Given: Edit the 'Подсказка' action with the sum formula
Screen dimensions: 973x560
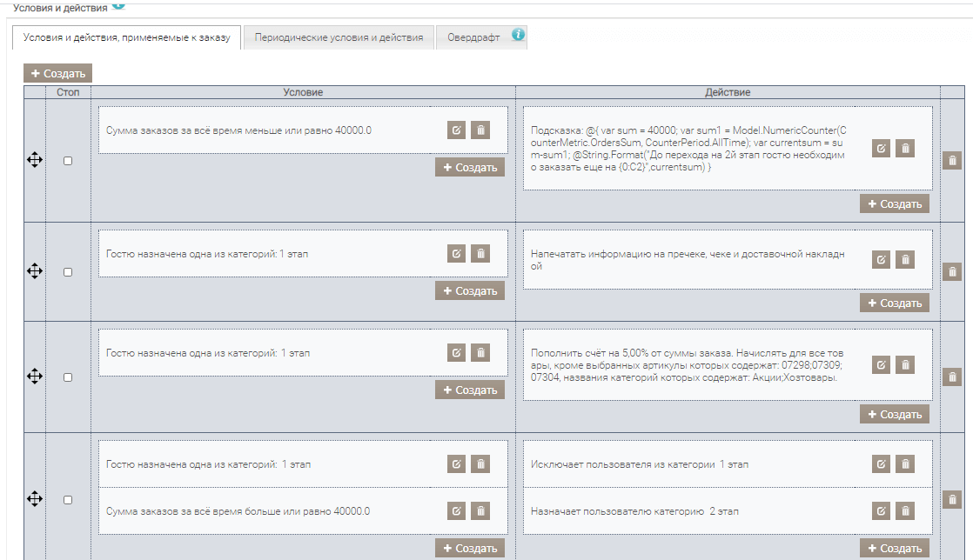Looking at the screenshot, I should click(x=881, y=149).
